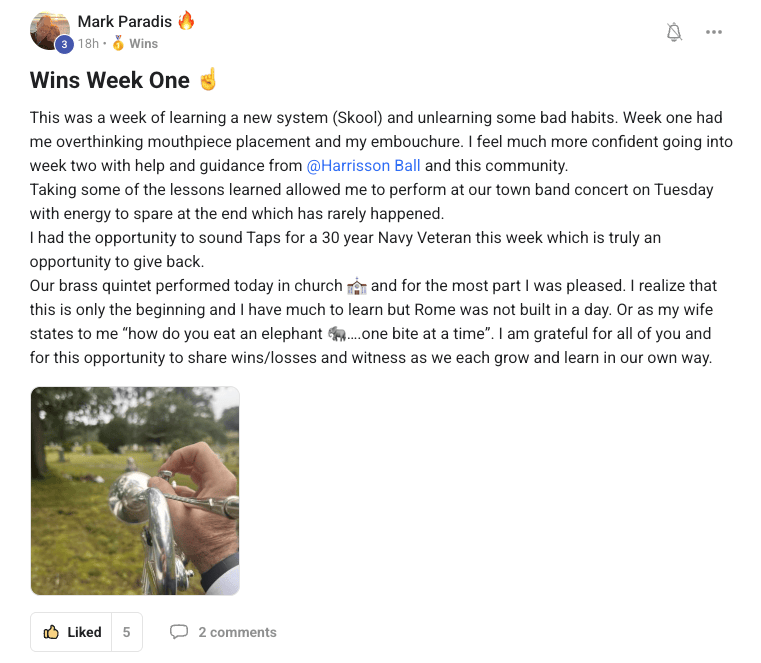Toggle post notifications with bell icon
Viewport: 761px width, 663px height.
tap(674, 32)
